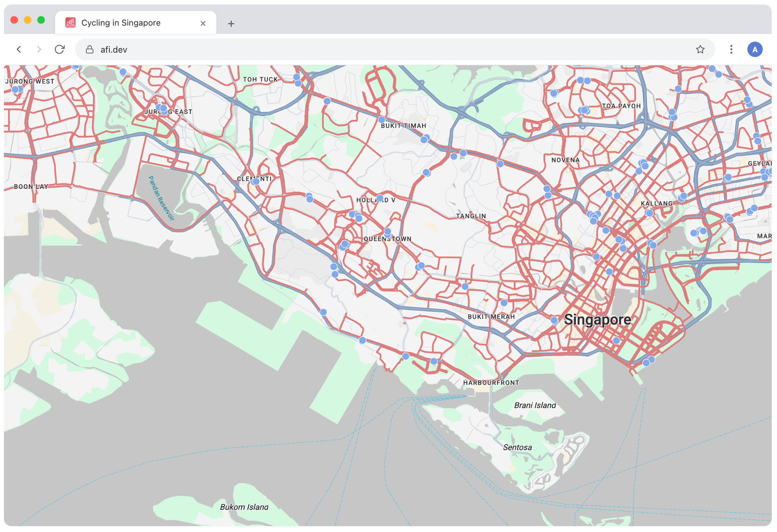Close the Cycling in Singapore tab

(203, 23)
